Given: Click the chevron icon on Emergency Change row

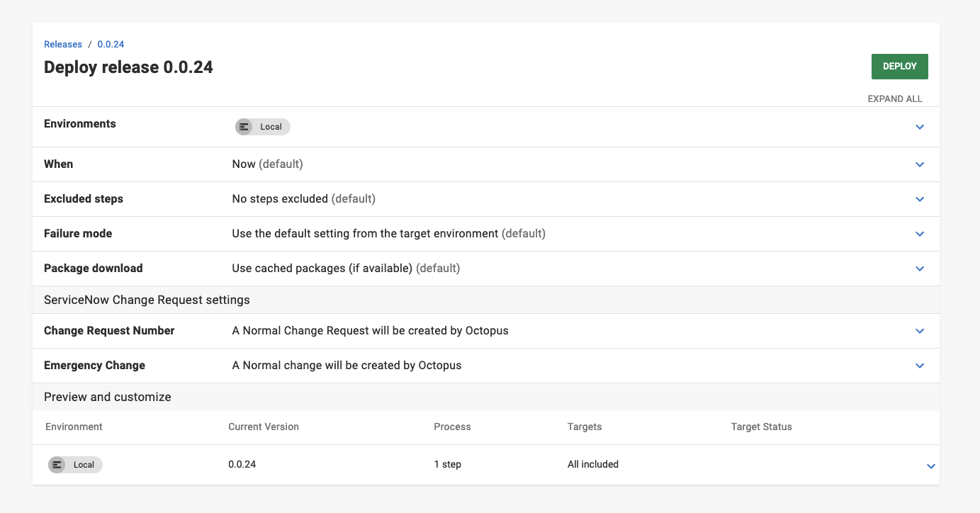Looking at the screenshot, I should pyautogui.click(x=920, y=366).
